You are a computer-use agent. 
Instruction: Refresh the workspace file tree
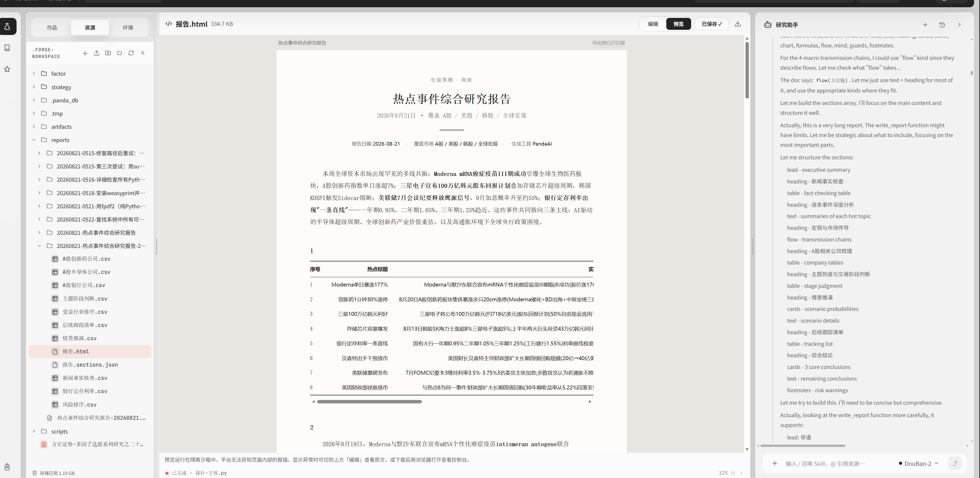click(x=131, y=53)
